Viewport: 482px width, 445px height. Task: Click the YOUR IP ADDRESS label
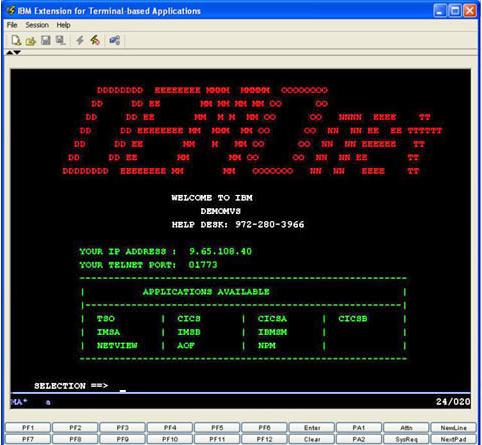(128, 251)
